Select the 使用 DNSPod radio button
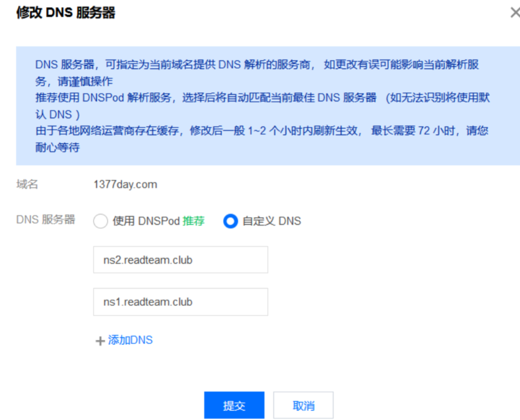520x420 pixels. [x=101, y=221]
